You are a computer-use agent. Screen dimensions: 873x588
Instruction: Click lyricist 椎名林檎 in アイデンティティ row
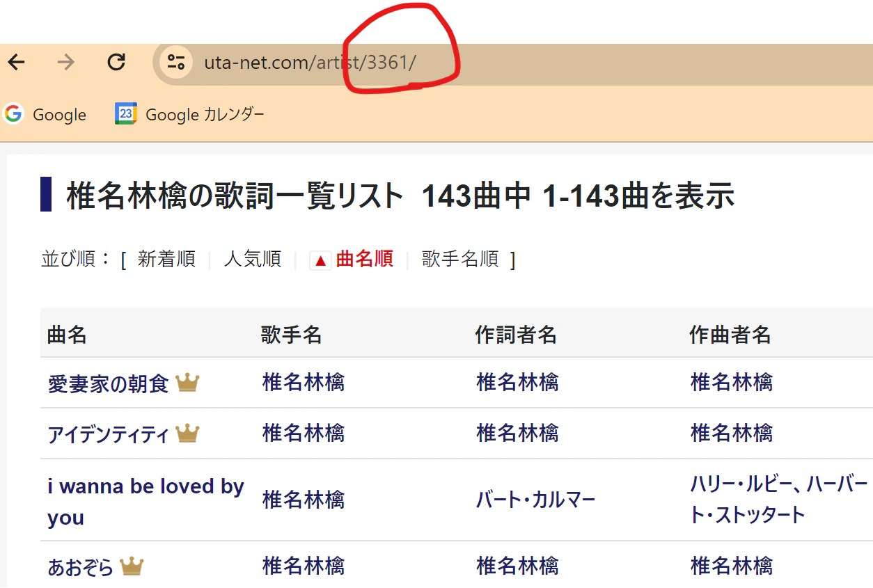(x=517, y=434)
